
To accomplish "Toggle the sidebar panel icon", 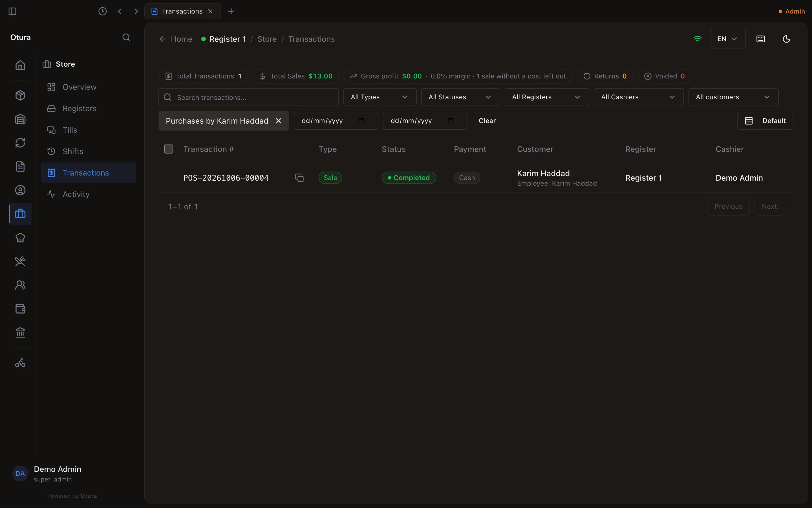I will click(12, 11).
